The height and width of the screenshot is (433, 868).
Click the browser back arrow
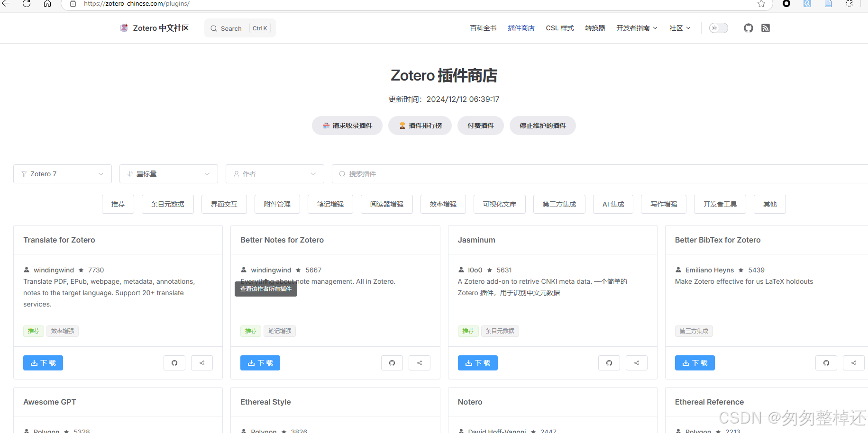coord(6,3)
